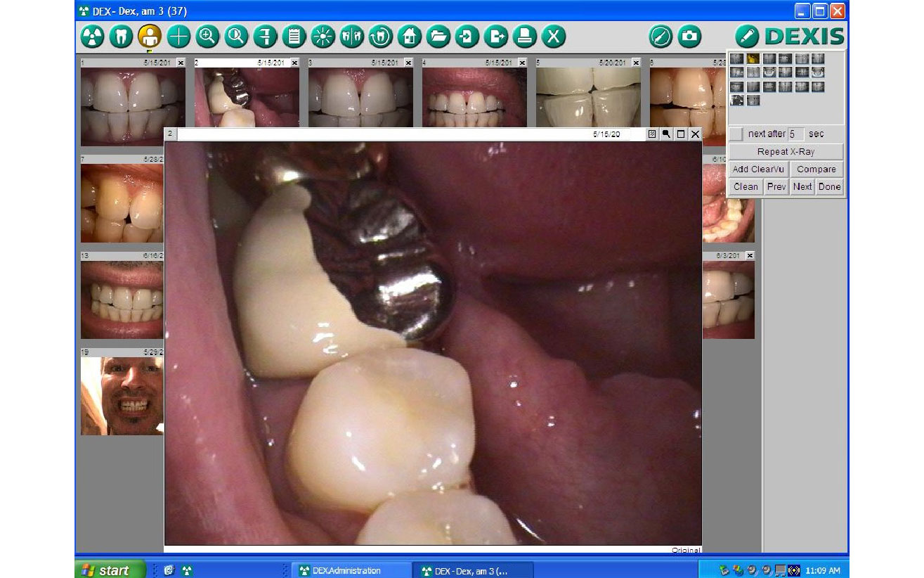Finish with the Done button
Screen dimensions: 924x578
coord(829,187)
